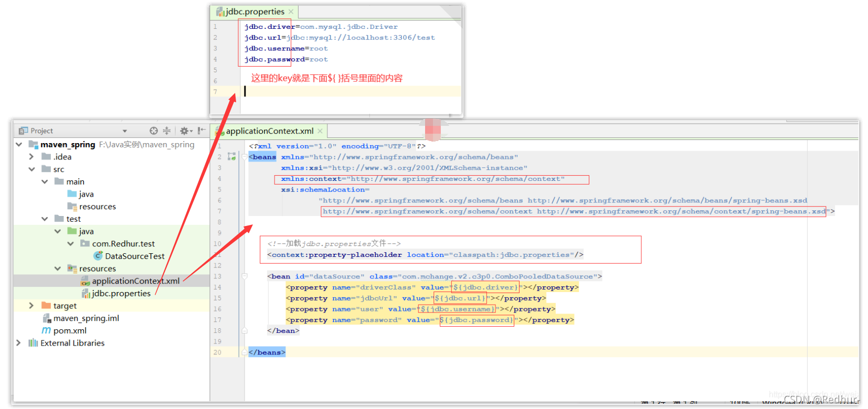Select jdbc.properties in the project tree
Viewport: 868px width, 409px height.
[121, 294]
